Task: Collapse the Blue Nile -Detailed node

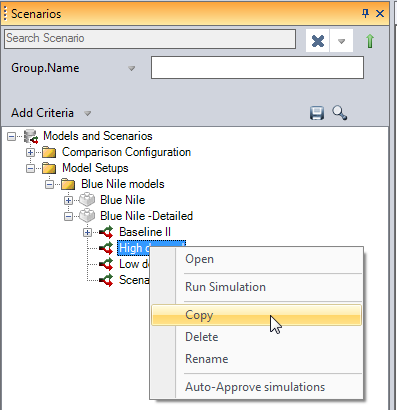Action: [x=68, y=217]
